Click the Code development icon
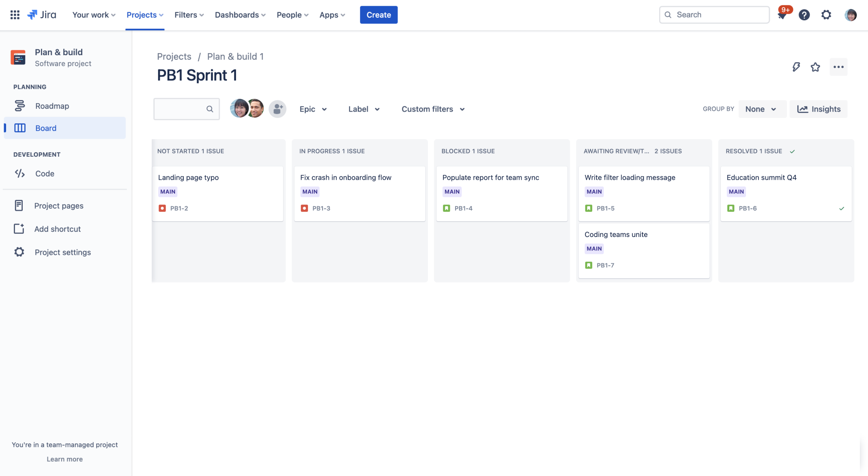Image resolution: width=868 pixels, height=476 pixels. click(19, 174)
